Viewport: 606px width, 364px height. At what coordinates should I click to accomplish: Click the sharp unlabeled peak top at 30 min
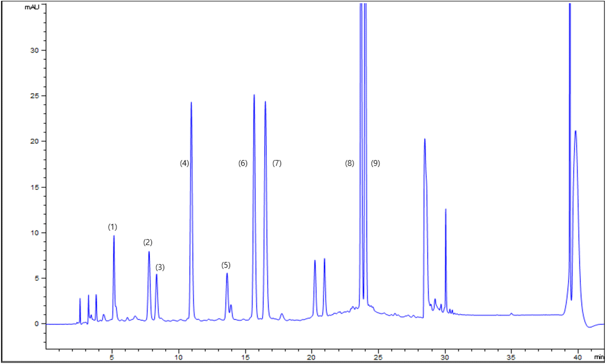[446, 210]
